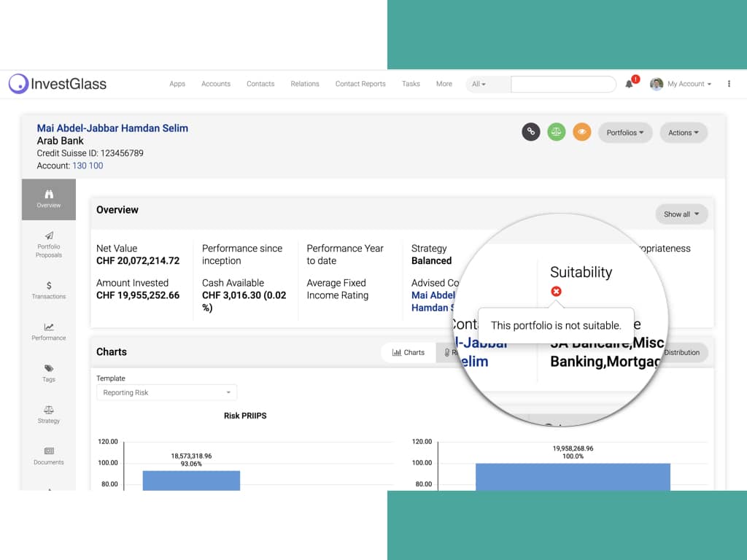This screenshot has width=747, height=560.
Task: Open the All search filter dropdown
Action: click(479, 85)
